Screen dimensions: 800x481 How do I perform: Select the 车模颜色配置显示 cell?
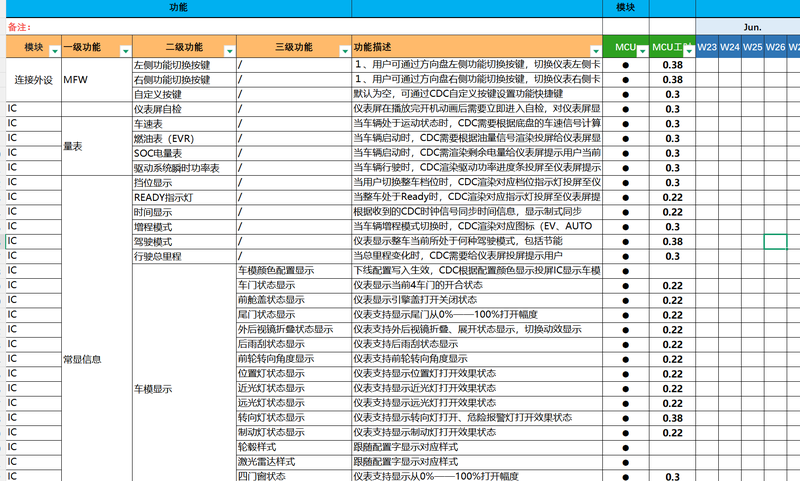(294, 271)
